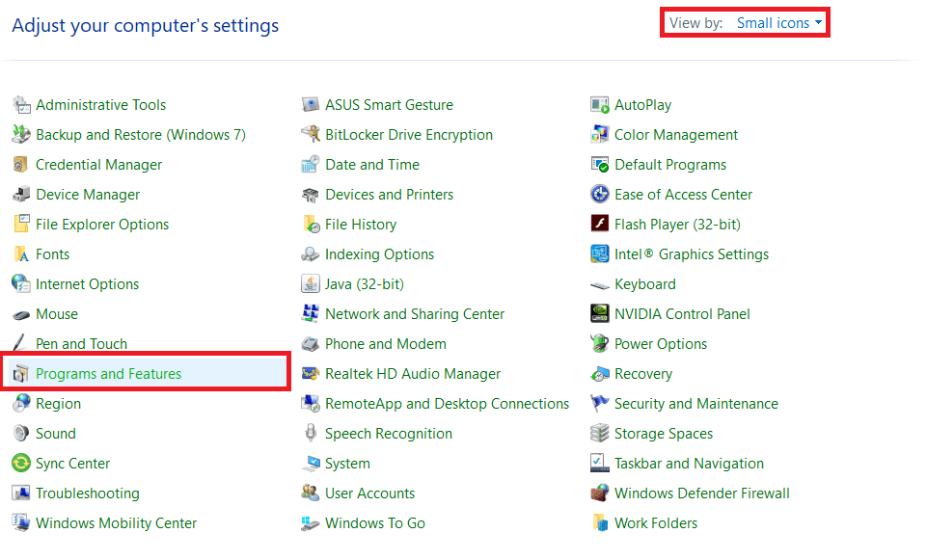Click the Ease of Access Center icon

599,195
